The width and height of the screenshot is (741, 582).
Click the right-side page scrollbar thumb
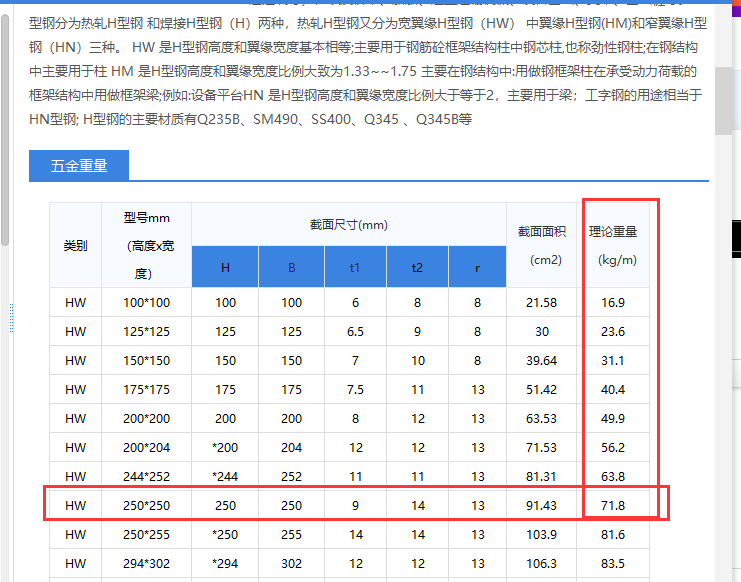tap(724, 101)
